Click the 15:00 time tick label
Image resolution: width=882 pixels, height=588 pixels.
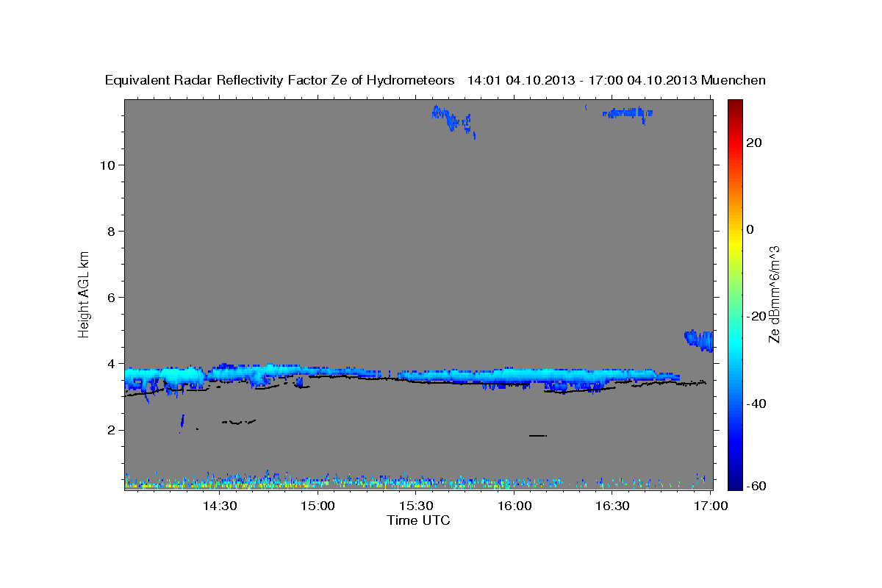[x=318, y=506]
